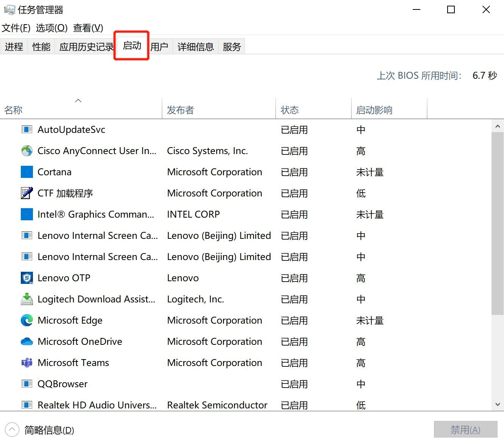Click publisher Realtek Semiconductor
504x447 pixels.
(217, 405)
